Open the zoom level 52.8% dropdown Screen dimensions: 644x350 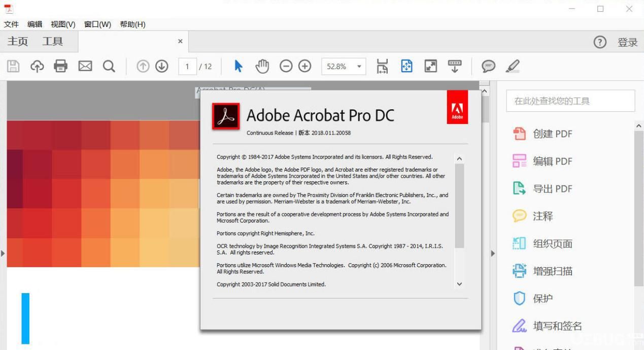pos(344,66)
